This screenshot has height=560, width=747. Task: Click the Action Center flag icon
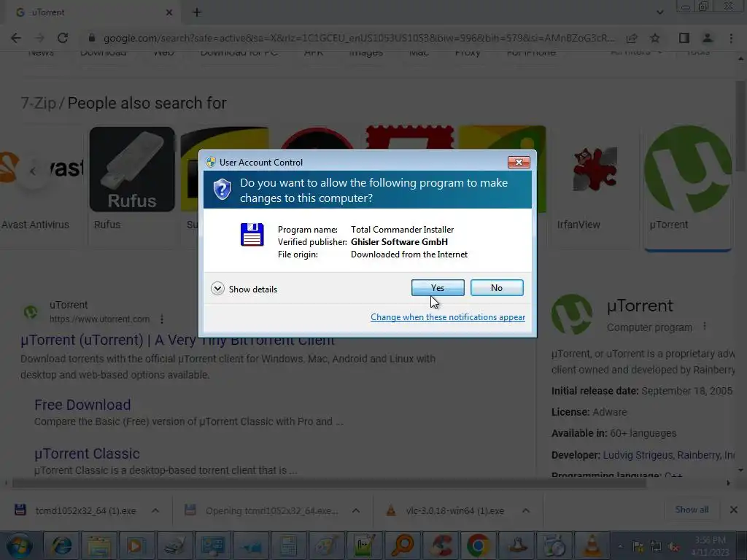point(638,547)
